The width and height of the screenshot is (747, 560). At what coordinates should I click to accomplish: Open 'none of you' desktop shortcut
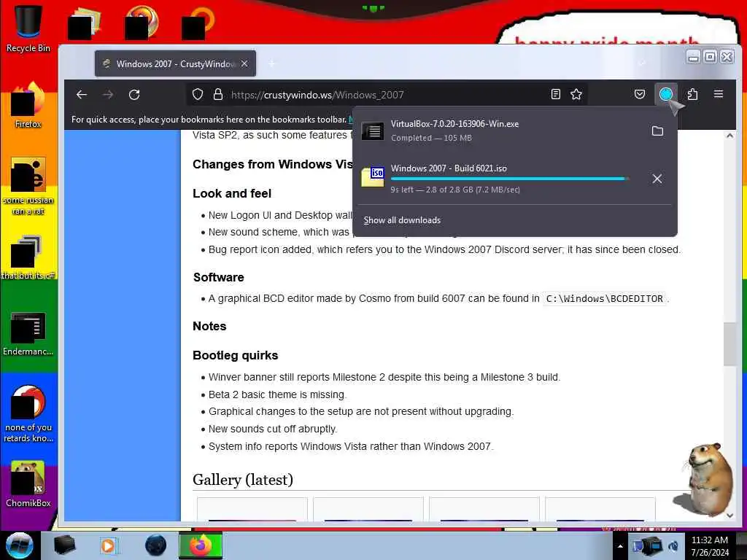28,413
